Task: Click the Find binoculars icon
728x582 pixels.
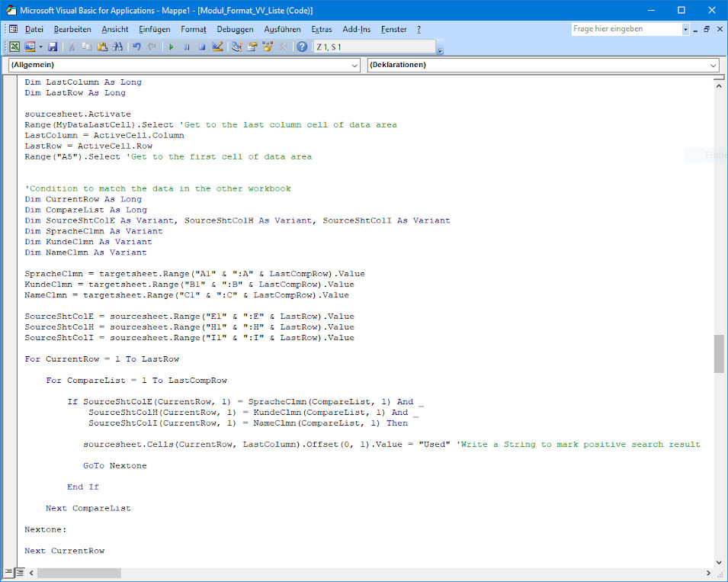Action: pos(117,47)
